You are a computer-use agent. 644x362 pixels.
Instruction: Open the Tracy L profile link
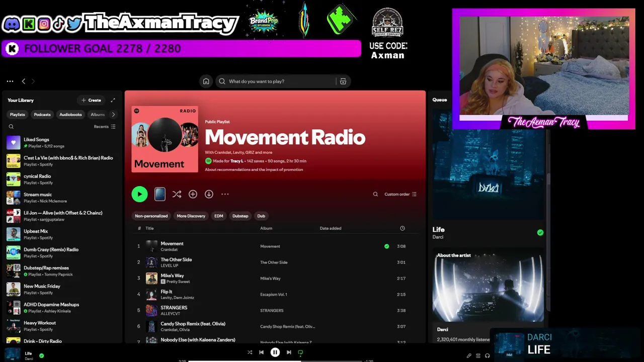coord(236,161)
